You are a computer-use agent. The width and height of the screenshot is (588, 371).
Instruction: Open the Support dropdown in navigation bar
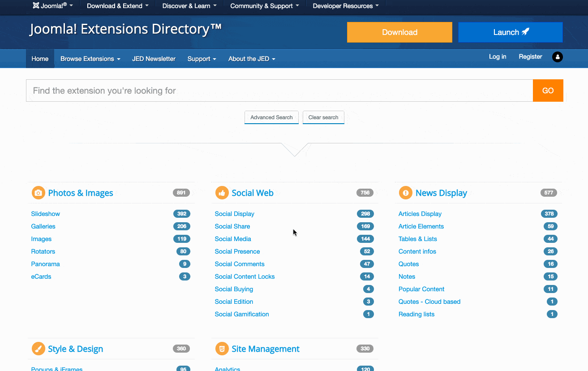(x=202, y=59)
